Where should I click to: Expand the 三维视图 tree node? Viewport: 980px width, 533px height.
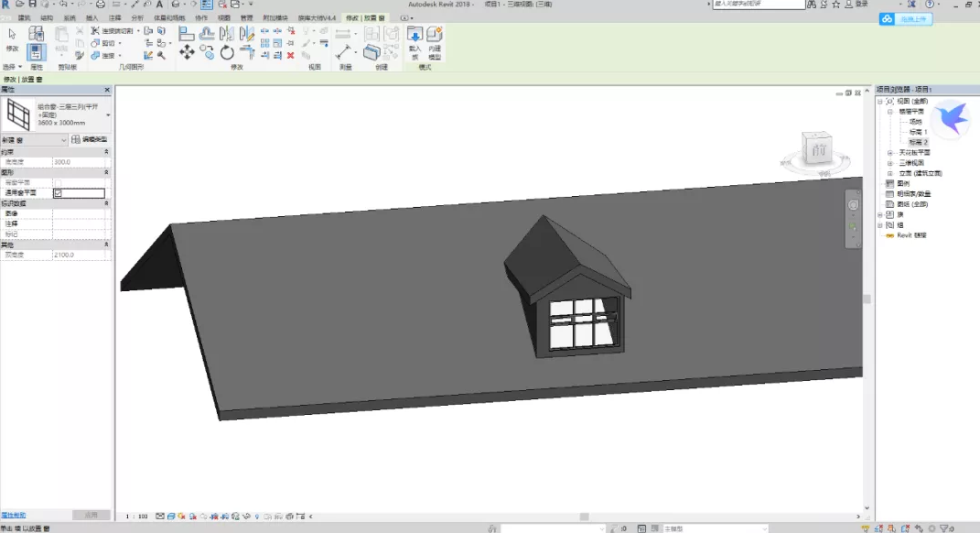pos(889,163)
